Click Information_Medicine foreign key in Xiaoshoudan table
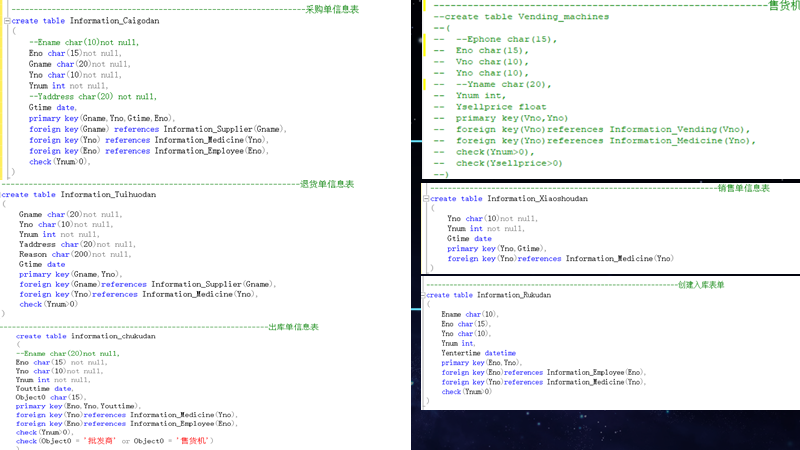This screenshot has width=800, height=450. [x=560, y=259]
